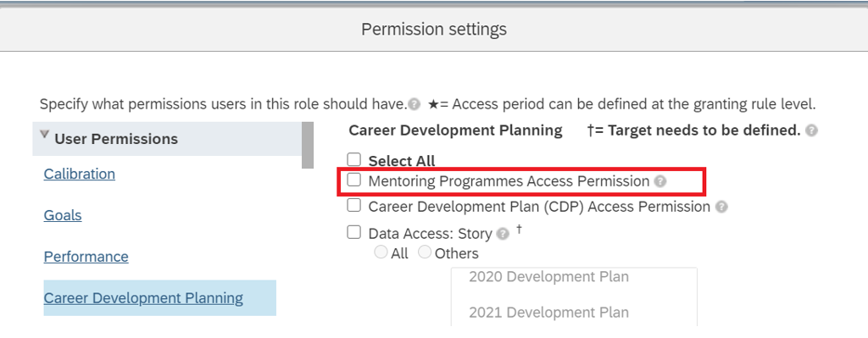Check Career Development Plan (CDP) Access Permission
Viewport: 868px width, 338px height.
coord(353,205)
